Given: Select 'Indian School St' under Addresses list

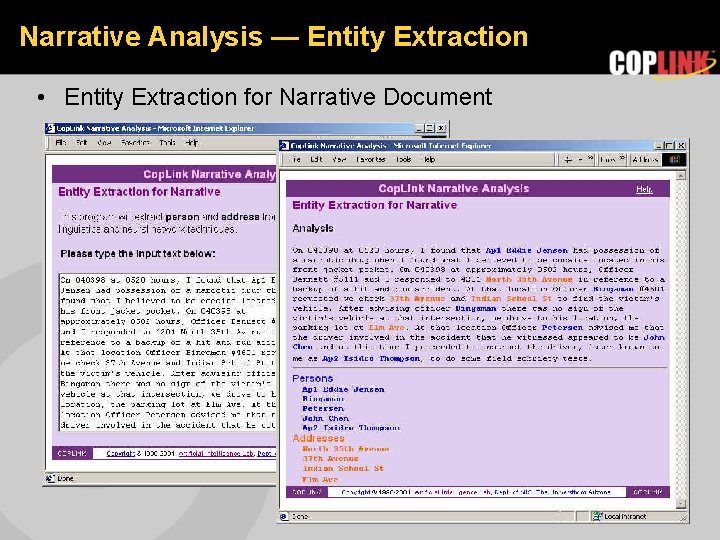Looking at the screenshot, I should point(343,468).
